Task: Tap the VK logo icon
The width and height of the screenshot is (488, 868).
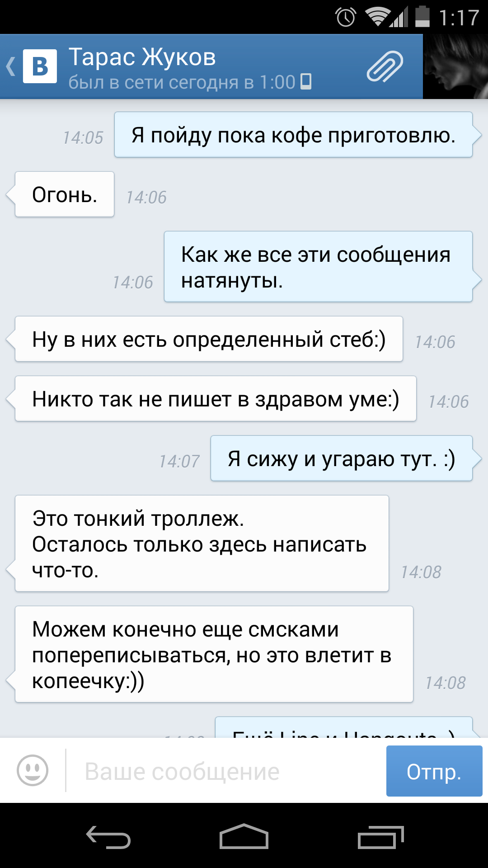Action: click(40, 66)
